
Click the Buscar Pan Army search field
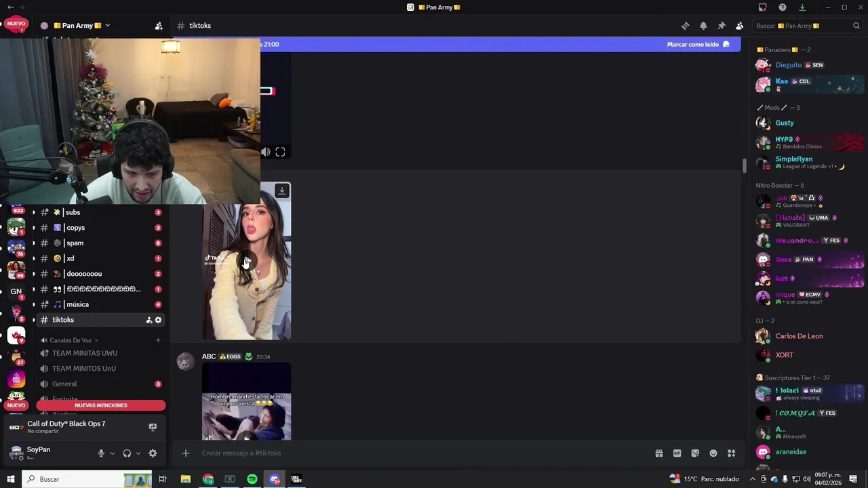click(x=807, y=26)
